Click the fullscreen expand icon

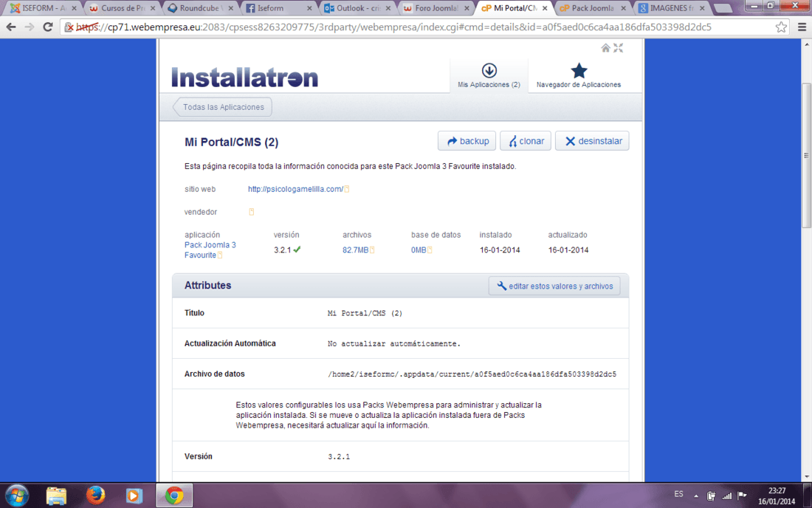[619, 48]
